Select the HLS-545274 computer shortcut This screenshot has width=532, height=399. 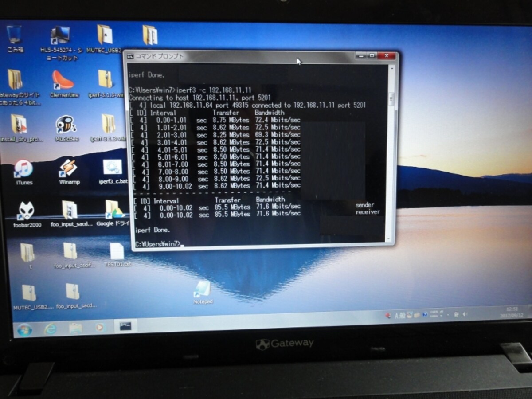61,43
